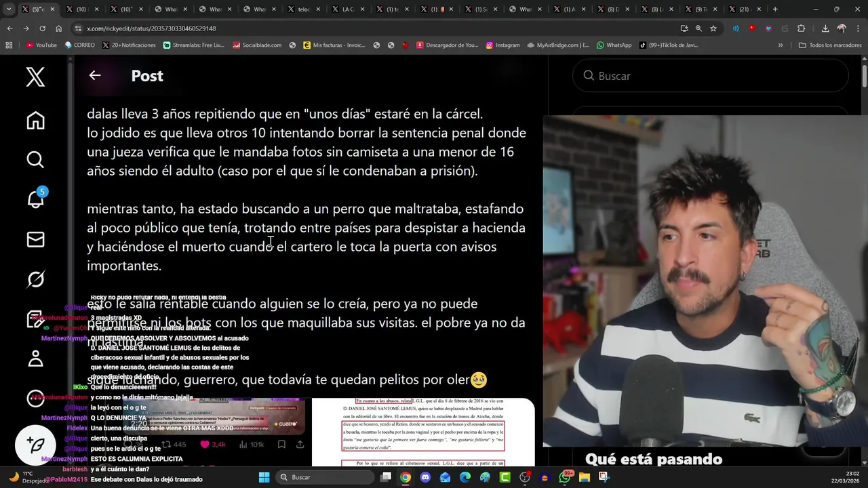Switch to the 'LA C' tab
This screenshot has height=488, width=868.
tap(348, 9)
